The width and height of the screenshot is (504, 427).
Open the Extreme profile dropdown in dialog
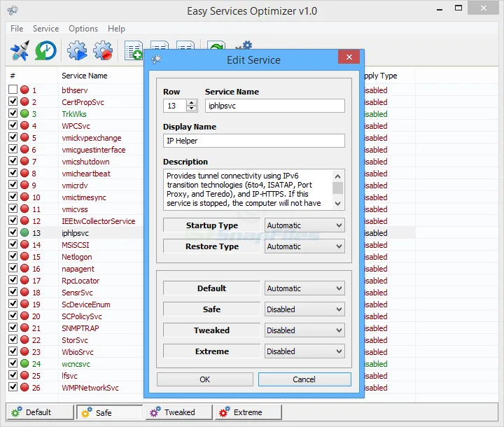coord(304,351)
